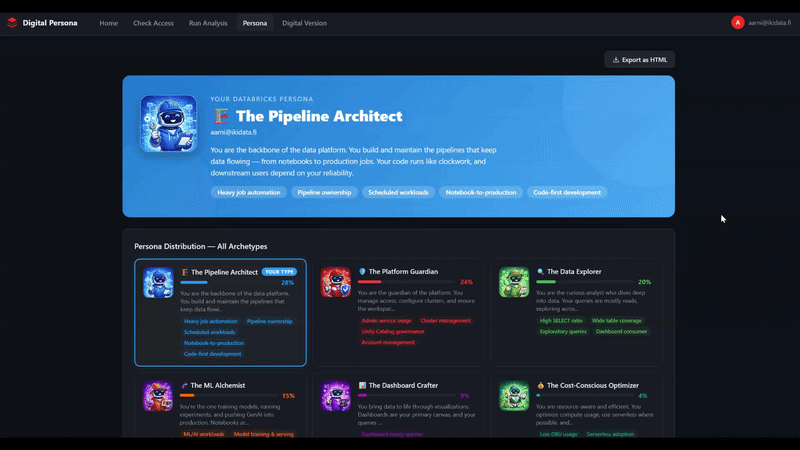
Task: Click Scheduled workloads tag in Pipeline card
Action: tap(209, 332)
